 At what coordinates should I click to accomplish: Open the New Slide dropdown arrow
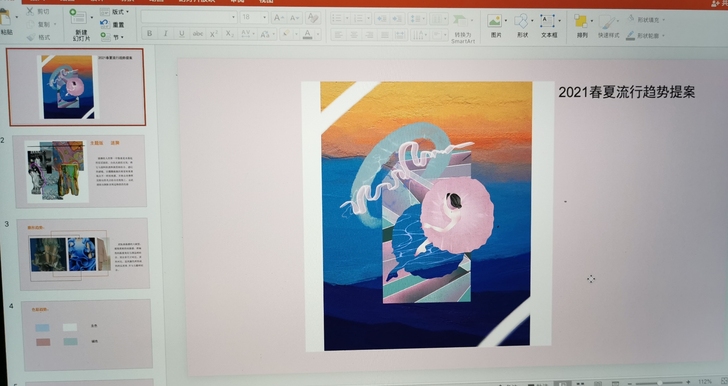click(91, 18)
